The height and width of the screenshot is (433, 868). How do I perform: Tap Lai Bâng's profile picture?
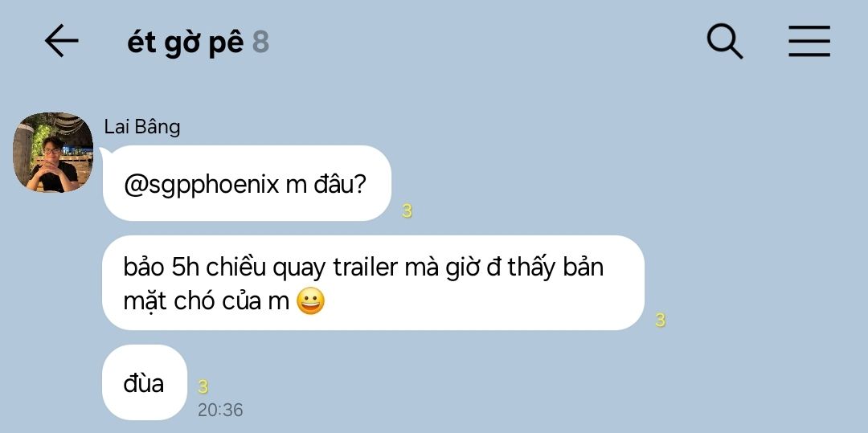(x=53, y=152)
